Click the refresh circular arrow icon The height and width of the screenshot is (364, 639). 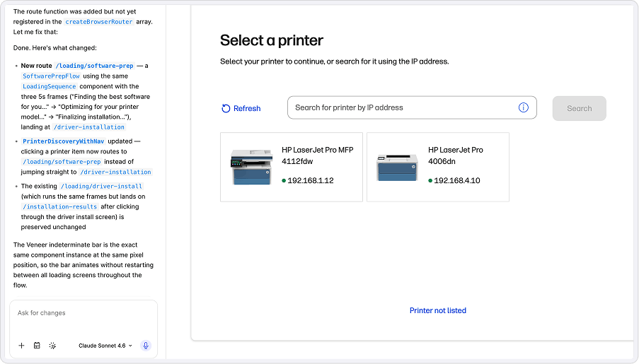pyautogui.click(x=226, y=108)
